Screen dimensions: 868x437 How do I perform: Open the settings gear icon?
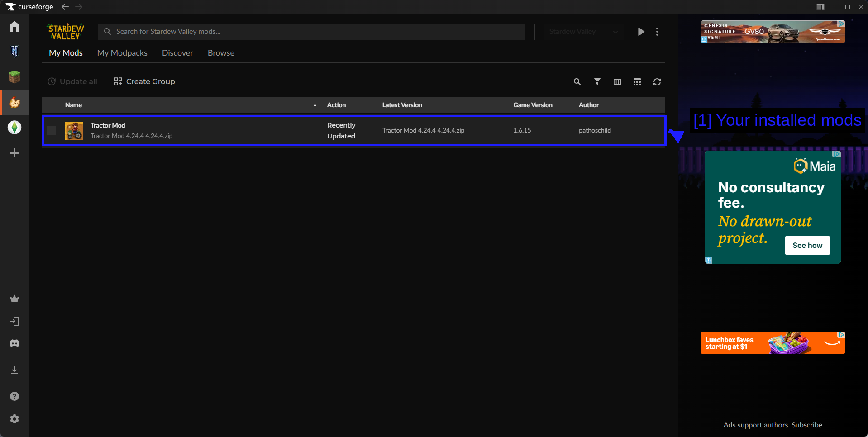coord(14,419)
